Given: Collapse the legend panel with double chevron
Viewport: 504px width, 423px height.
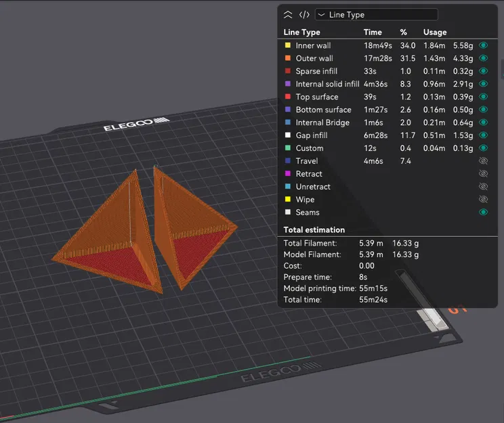Looking at the screenshot, I should click(288, 15).
